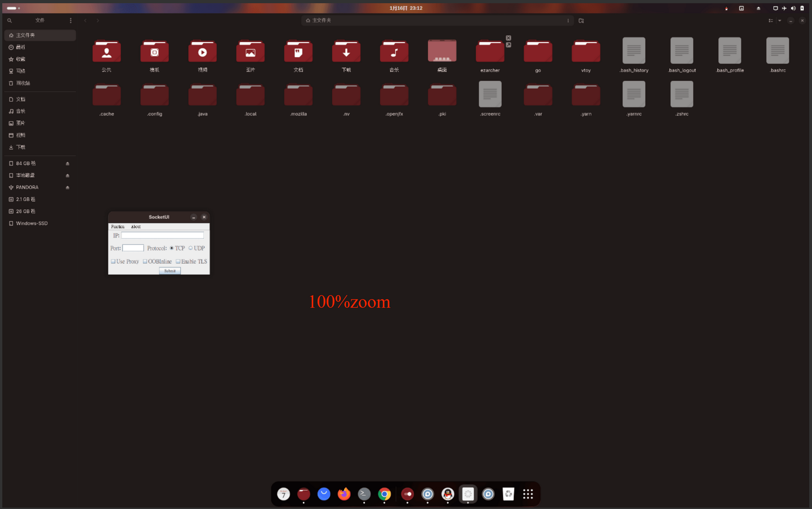The width and height of the screenshot is (812, 509).
Task: Open Google Chrome from the dock
Action: coord(384,494)
